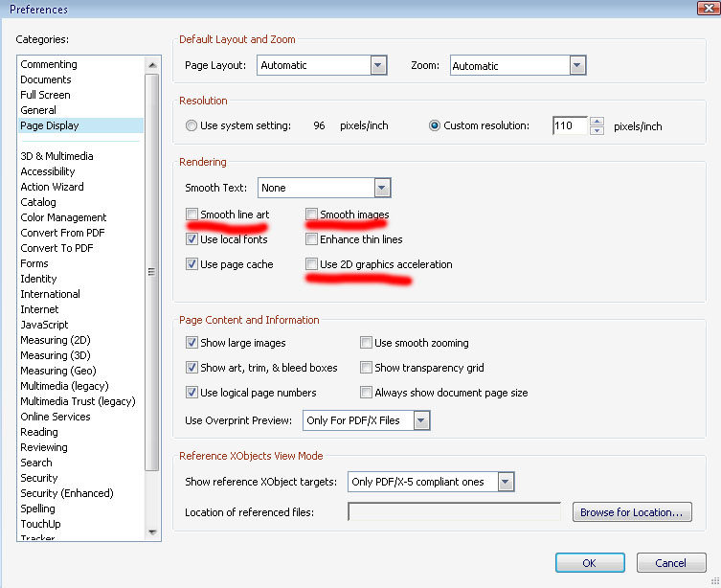Select Documents category

coord(46,79)
